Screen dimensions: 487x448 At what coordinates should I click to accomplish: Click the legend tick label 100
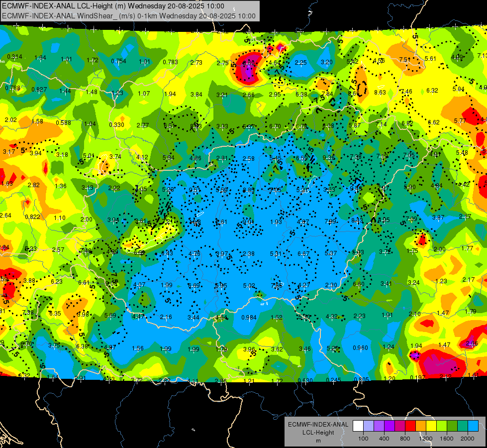tap(363, 439)
